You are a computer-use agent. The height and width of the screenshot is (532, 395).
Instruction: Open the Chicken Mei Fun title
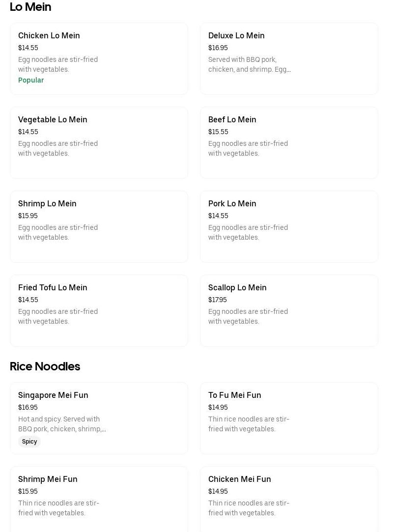pos(239,479)
